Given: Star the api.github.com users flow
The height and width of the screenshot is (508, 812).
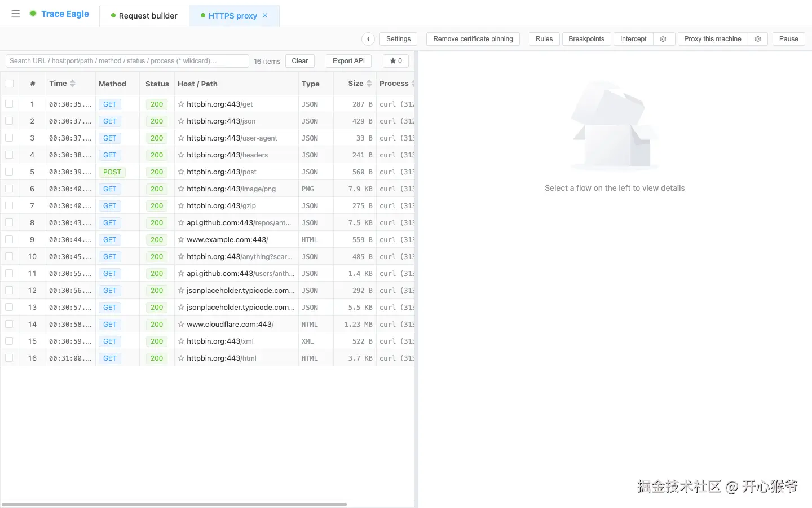Looking at the screenshot, I should tap(181, 273).
